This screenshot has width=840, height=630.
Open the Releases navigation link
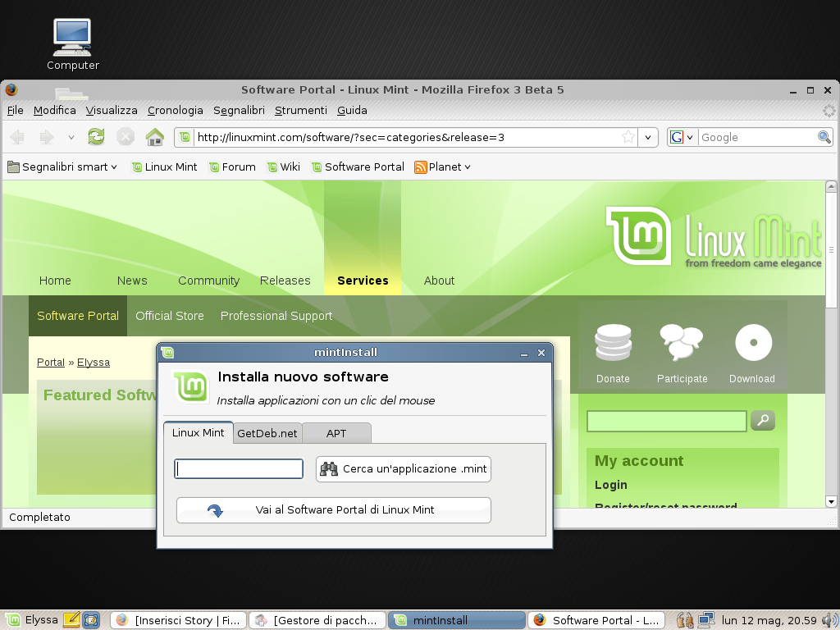(x=285, y=281)
